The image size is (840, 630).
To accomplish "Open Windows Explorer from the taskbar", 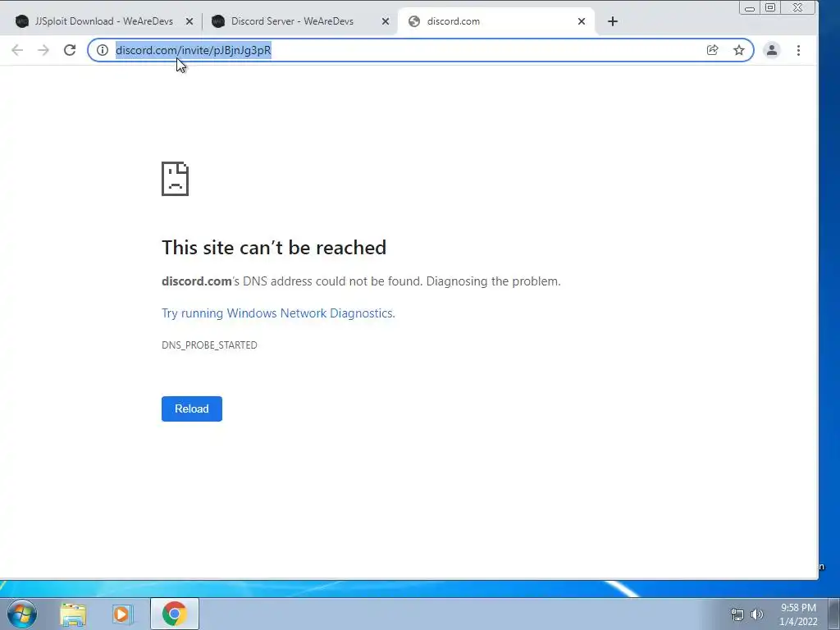I will 73,614.
